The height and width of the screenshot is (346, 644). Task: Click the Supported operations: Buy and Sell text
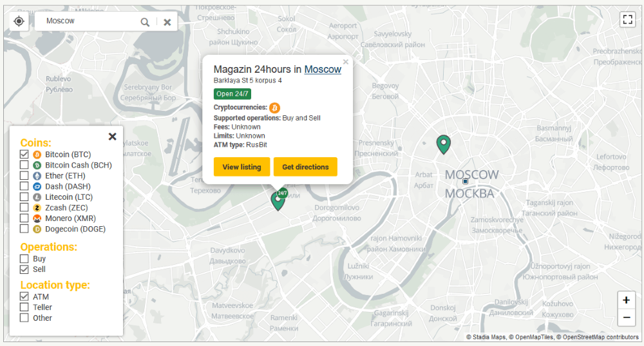pos(267,118)
